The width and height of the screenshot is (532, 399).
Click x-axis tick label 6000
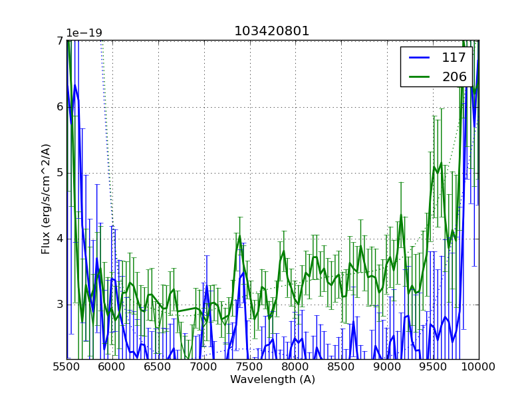pyautogui.click(x=112, y=366)
